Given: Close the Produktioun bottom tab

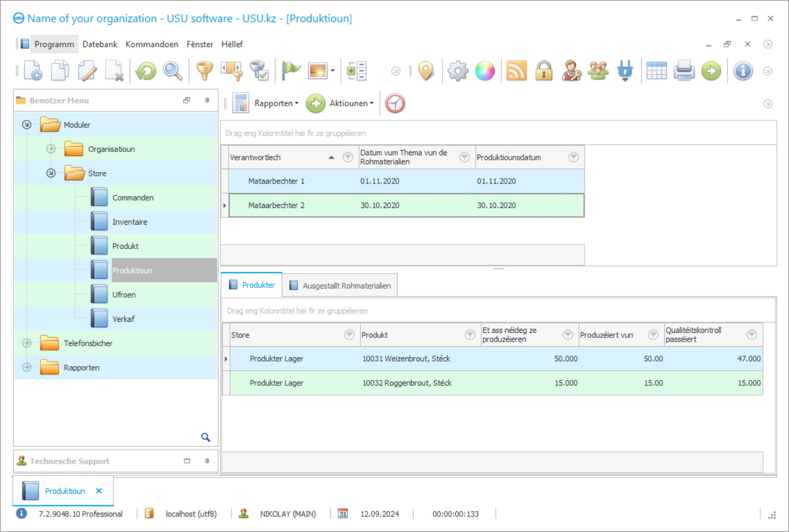Looking at the screenshot, I should (99, 491).
